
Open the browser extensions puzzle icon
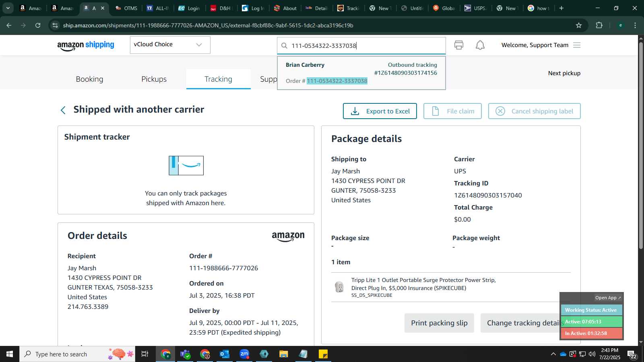point(599,25)
